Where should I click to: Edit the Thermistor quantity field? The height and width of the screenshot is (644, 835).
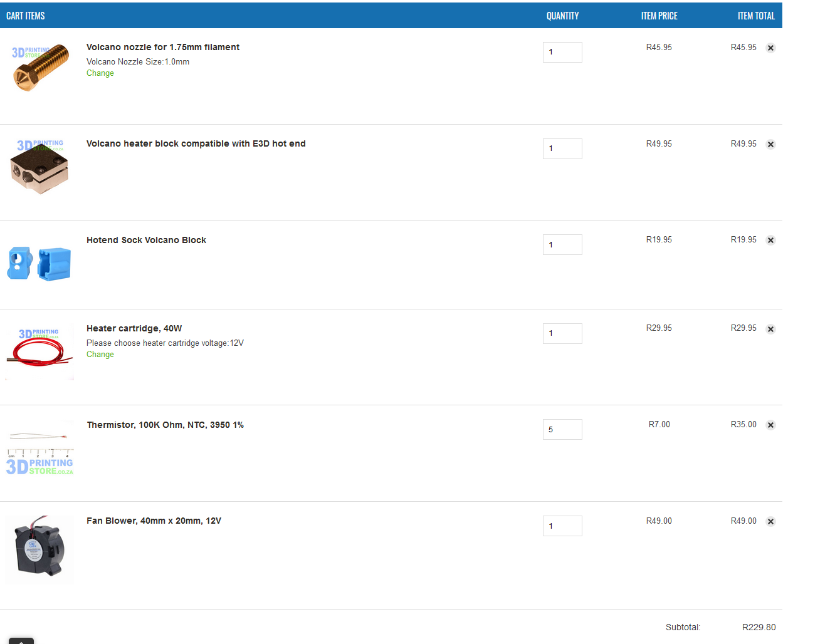pos(562,429)
